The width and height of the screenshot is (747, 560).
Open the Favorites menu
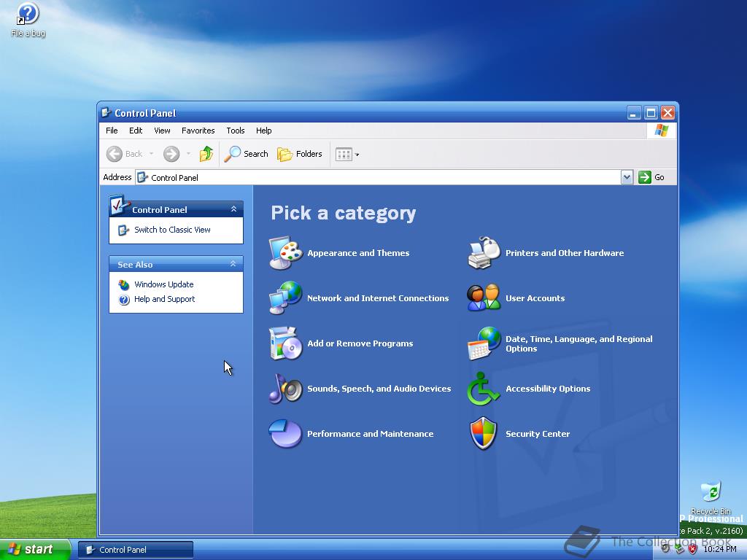[x=198, y=131]
